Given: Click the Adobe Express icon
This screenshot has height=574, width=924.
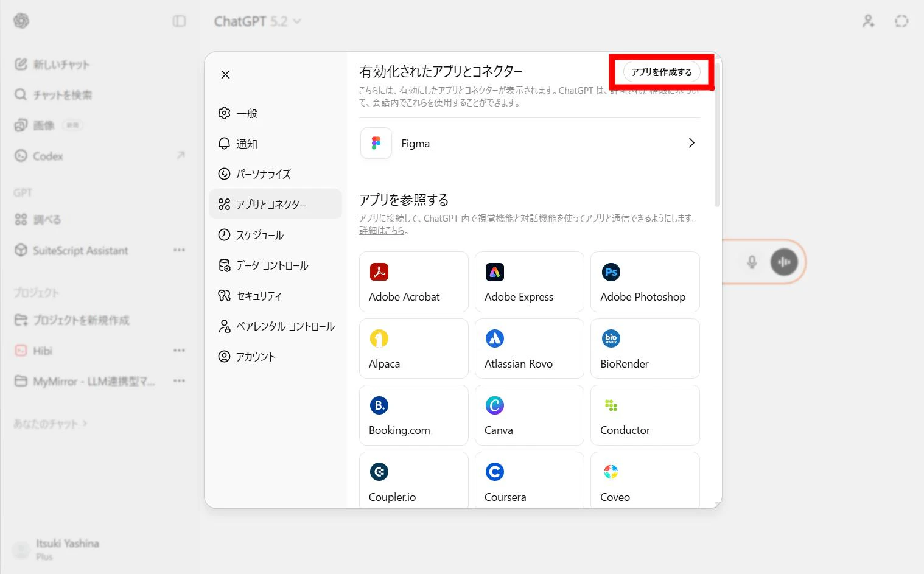Looking at the screenshot, I should point(495,272).
